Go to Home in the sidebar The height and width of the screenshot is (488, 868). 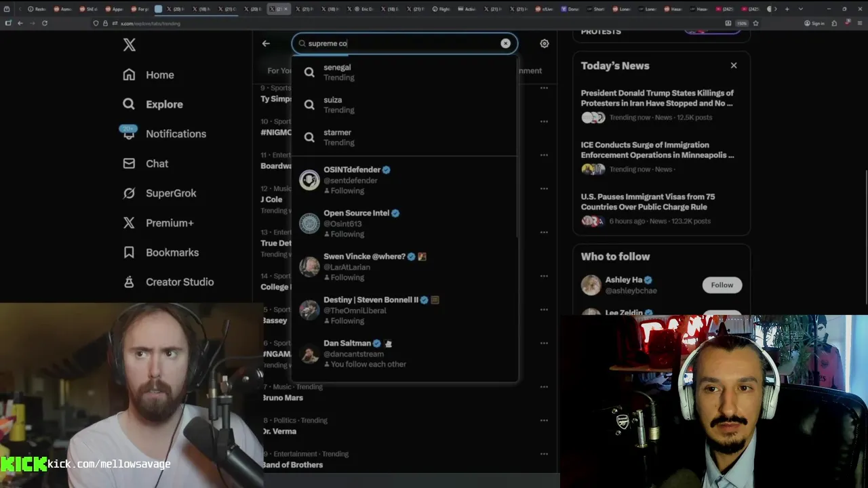(x=149, y=75)
